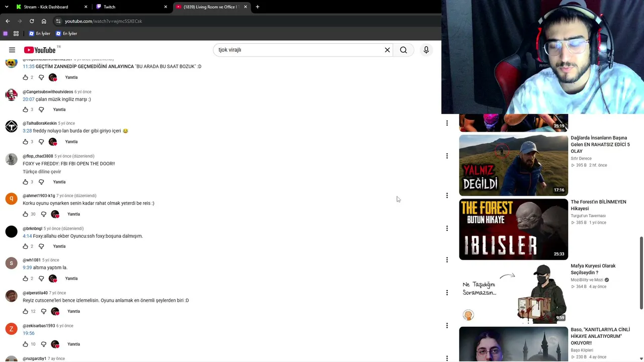Jump to timestamp 4:14 in the video
Viewport: 644px width, 362px height.
(27, 236)
